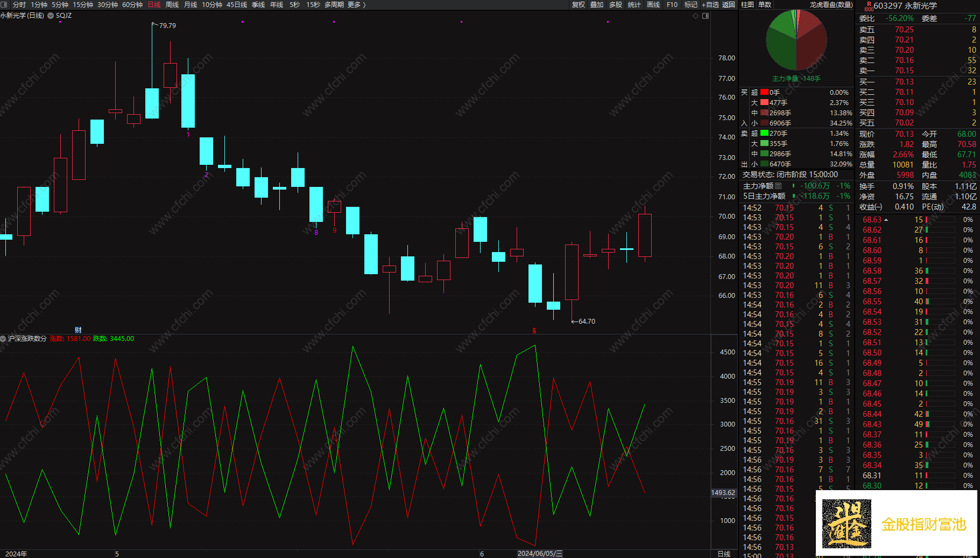Image resolution: width=980 pixels, height=558 pixels.
Task: Click the 2024/06/05/三 date label
Action: 540,554
